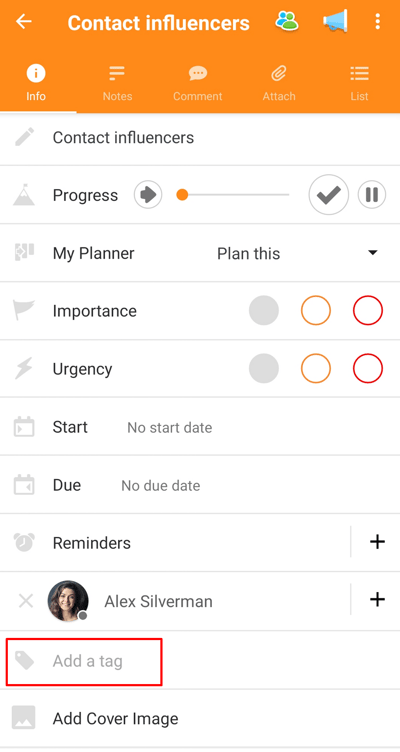Select gray low Urgency circle
Screen dimensions: 400x752
click(x=264, y=368)
